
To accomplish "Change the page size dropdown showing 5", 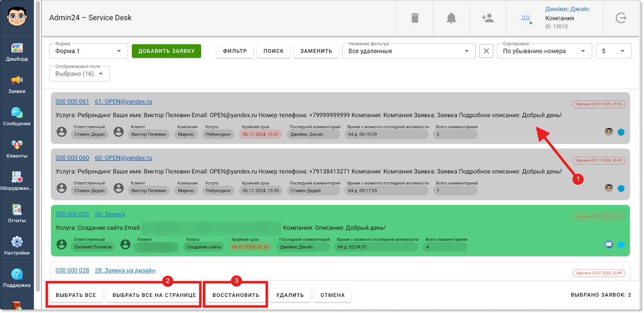I will [x=613, y=51].
